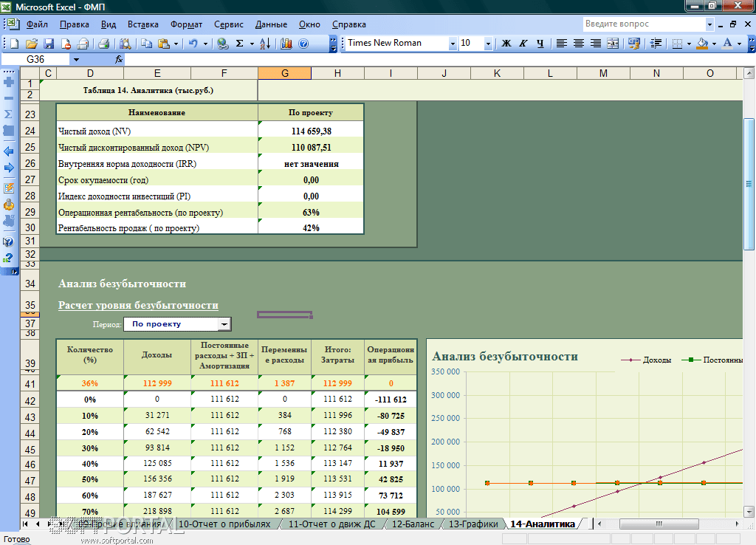
Task: Expand the Times New Roman font dropdown
Action: (x=453, y=44)
